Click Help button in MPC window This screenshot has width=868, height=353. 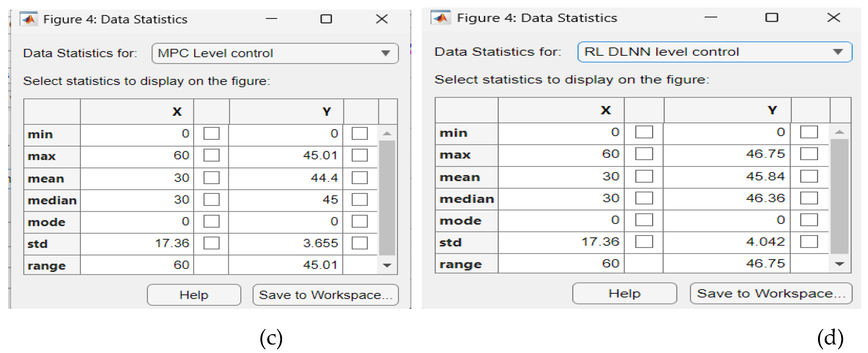click(x=194, y=295)
